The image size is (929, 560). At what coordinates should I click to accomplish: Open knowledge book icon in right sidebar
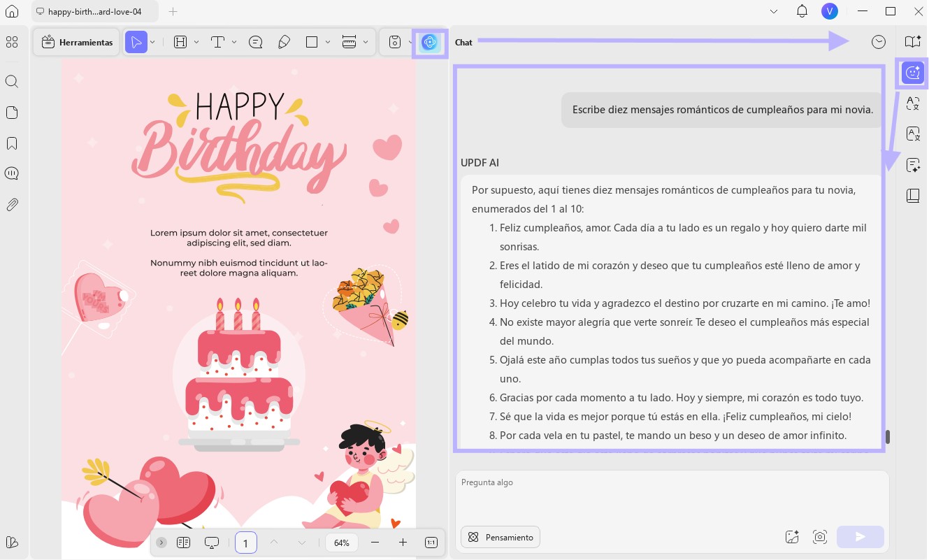[913, 196]
